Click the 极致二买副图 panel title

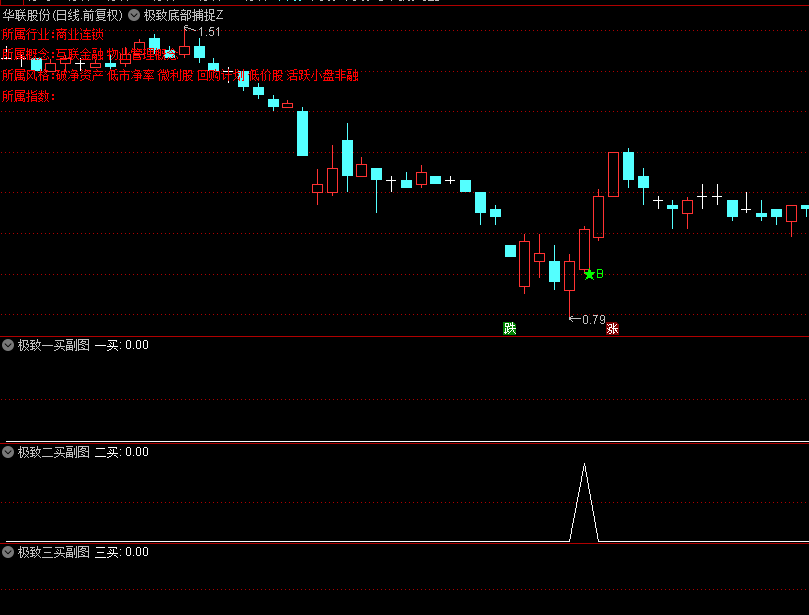[x=54, y=452]
